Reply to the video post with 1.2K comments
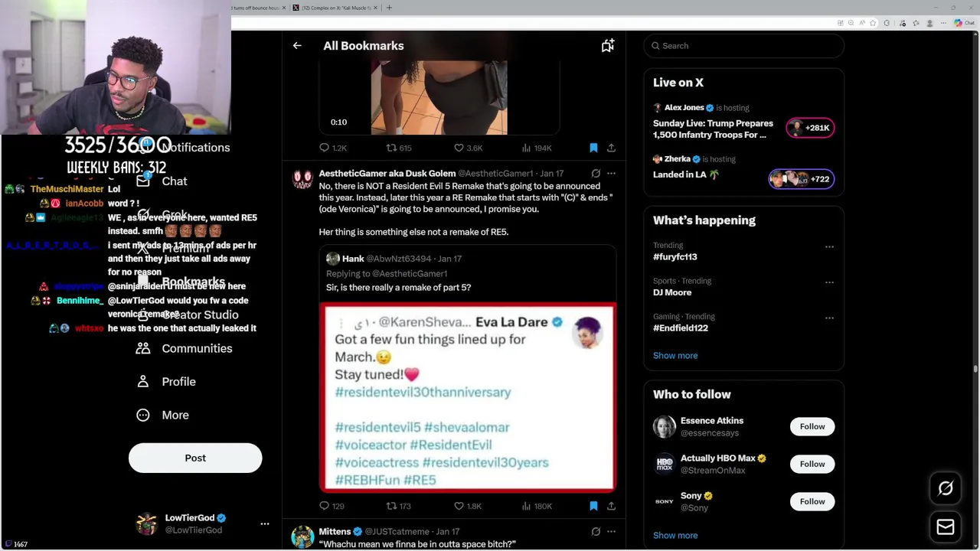Screen dimensions: 980x551 pyautogui.click(x=332, y=148)
